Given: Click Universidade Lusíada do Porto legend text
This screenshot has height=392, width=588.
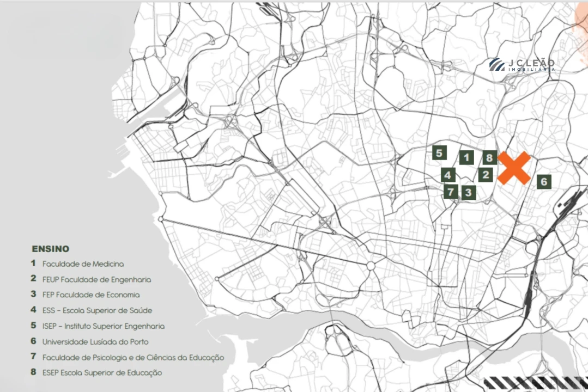Looking at the screenshot, I should tap(95, 341).
